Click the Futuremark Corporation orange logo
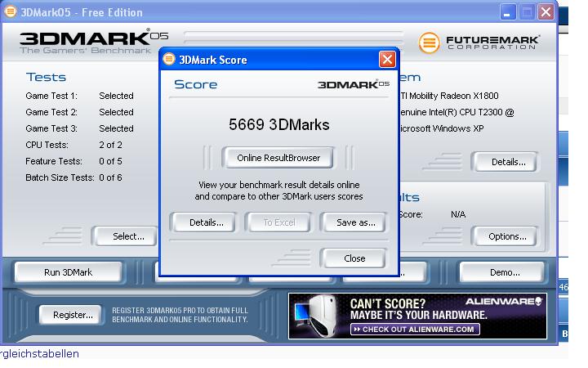 tap(429, 43)
